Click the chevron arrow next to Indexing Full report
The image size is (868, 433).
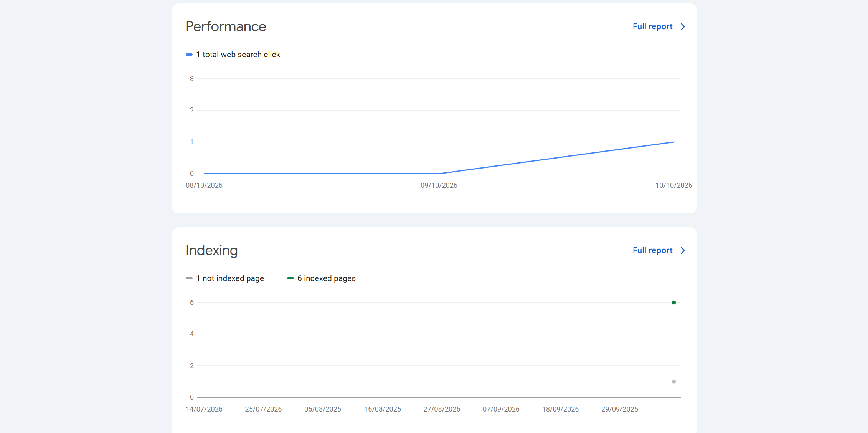coord(683,250)
